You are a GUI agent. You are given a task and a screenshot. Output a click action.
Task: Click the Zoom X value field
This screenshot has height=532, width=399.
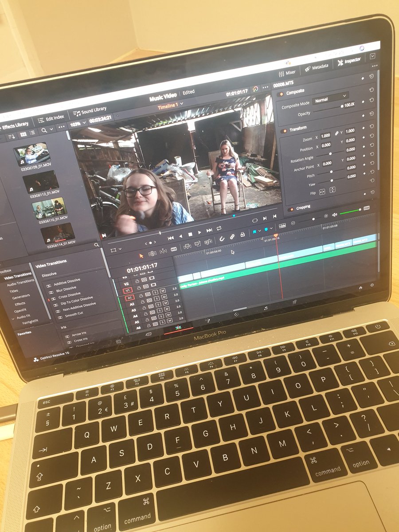click(x=325, y=135)
